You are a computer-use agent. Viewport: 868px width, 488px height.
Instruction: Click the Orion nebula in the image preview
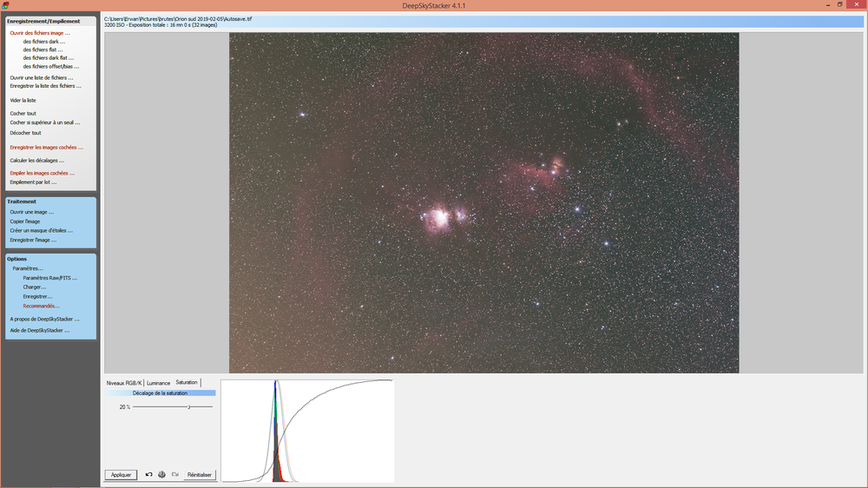pyautogui.click(x=437, y=218)
